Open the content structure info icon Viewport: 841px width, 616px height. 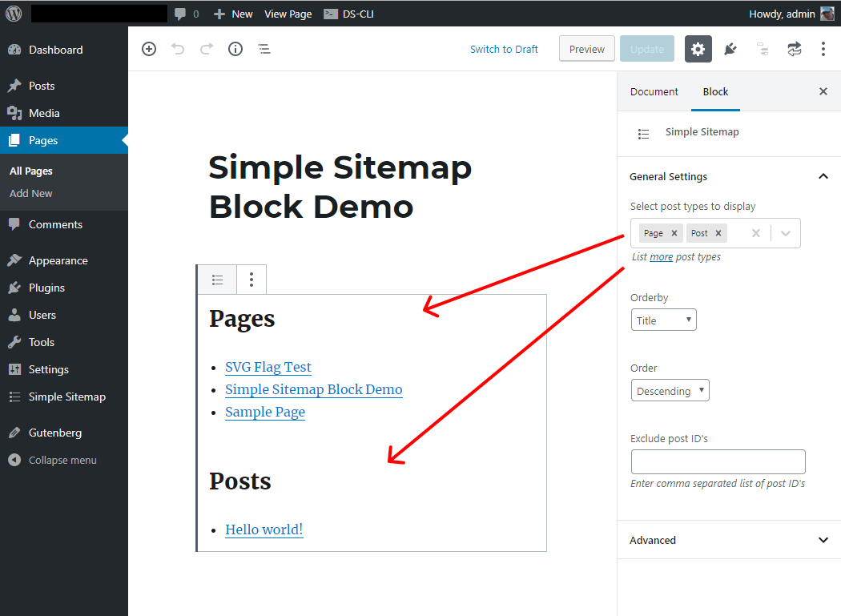tap(235, 49)
